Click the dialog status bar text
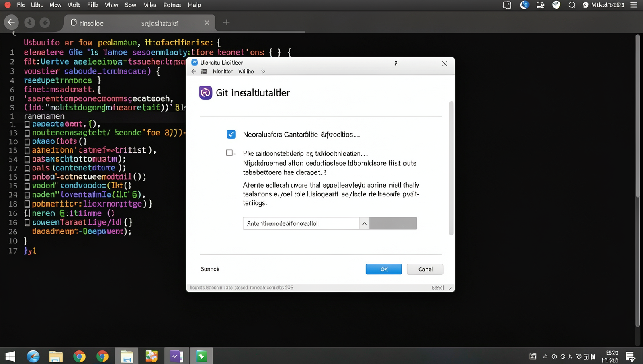Image resolution: width=643 pixels, height=364 pixels. (x=242, y=288)
